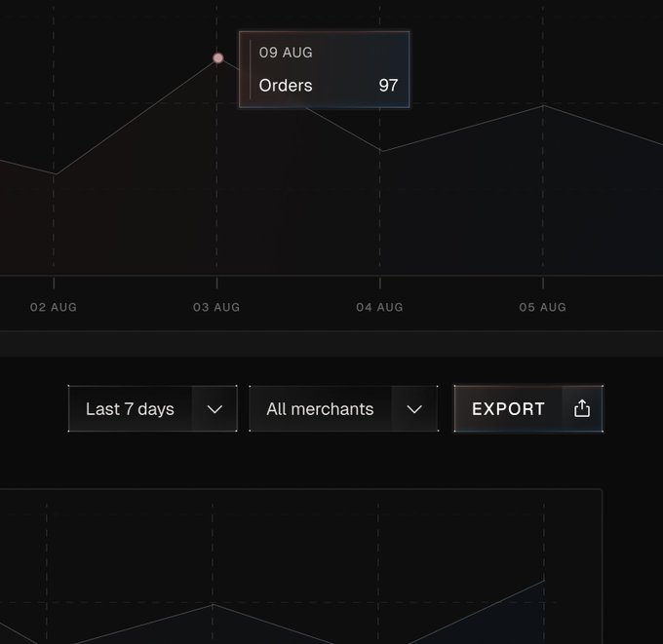Click the Orders label in tooltip
The width and height of the screenshot is (663, 644).
pyautogui.click(x=286, y=86)
